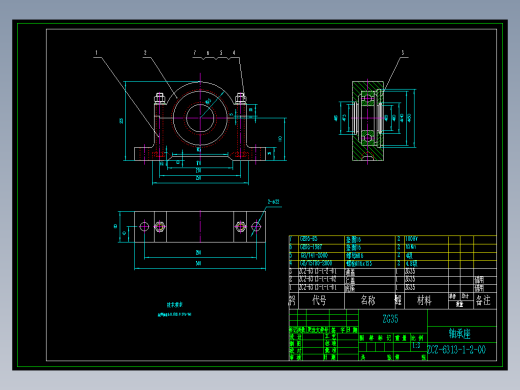Select the 代号 column header

pyautogui.click(x=319, y=300)
